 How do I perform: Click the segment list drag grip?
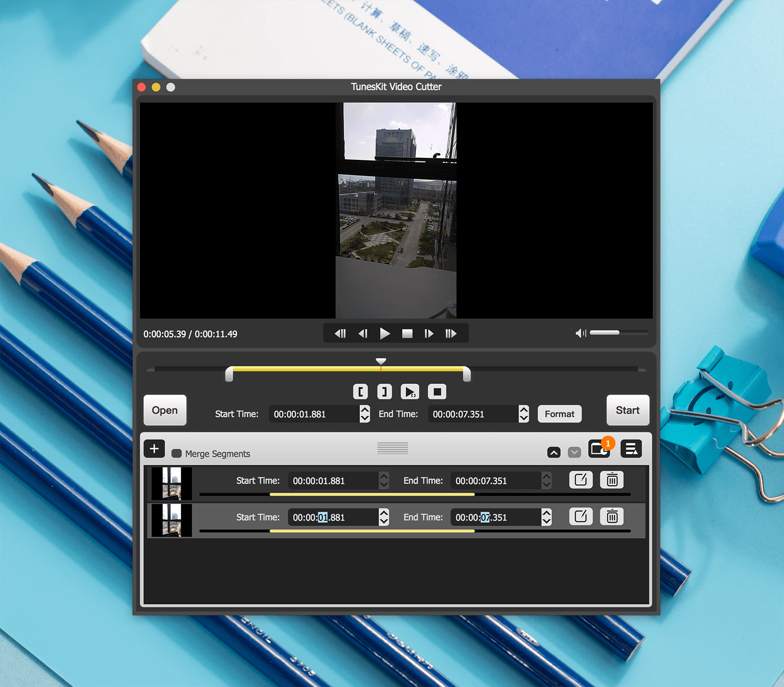click(393, 448)
